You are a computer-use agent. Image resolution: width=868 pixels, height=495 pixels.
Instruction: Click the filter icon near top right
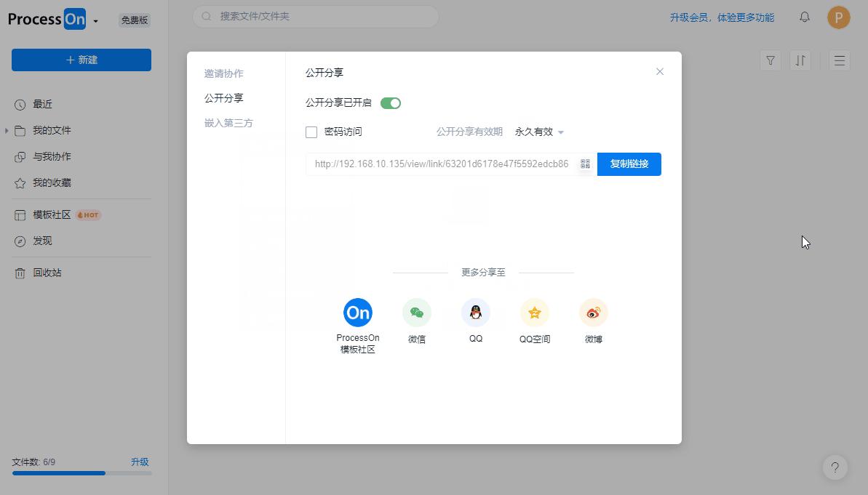770,60
